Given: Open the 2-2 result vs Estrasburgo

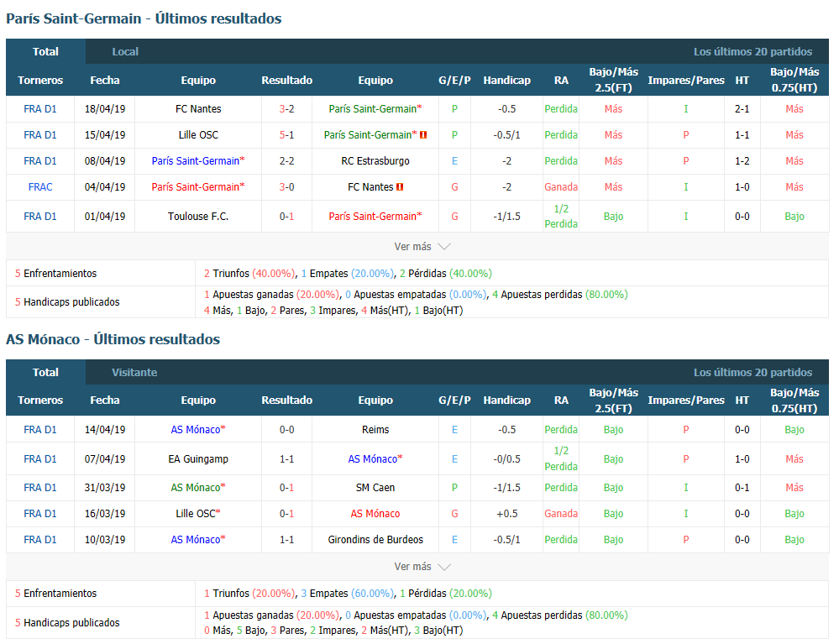Looking at the screenshot, I should coord(286,161).
